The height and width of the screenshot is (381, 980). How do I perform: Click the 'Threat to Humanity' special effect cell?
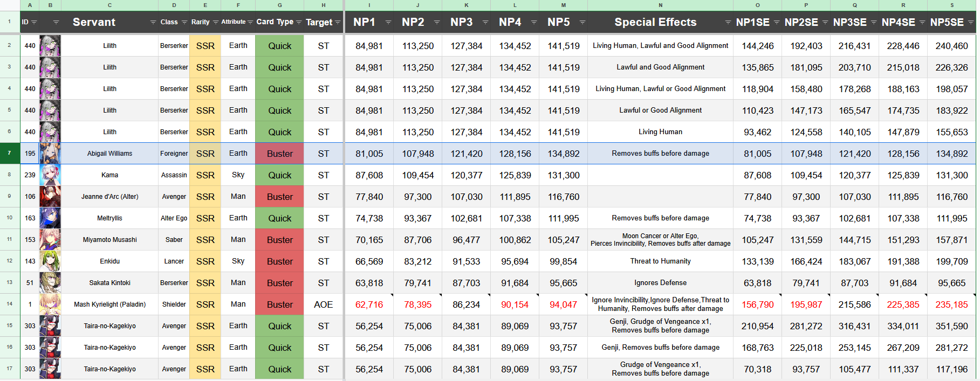click(x=661, y=261)
